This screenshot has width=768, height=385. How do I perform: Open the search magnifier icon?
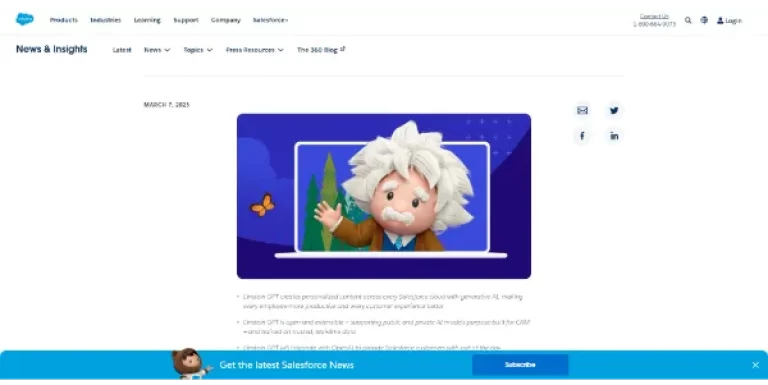click(688, 20)
